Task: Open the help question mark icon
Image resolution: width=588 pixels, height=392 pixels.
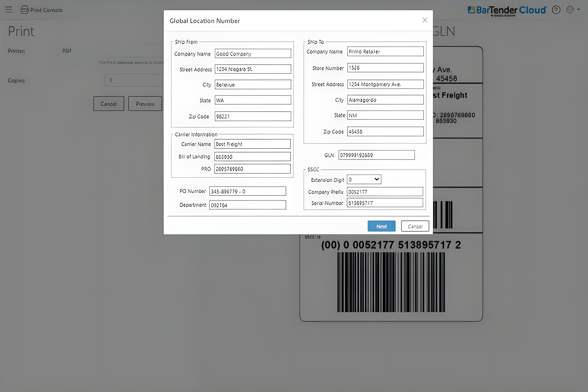Action: 556,10
